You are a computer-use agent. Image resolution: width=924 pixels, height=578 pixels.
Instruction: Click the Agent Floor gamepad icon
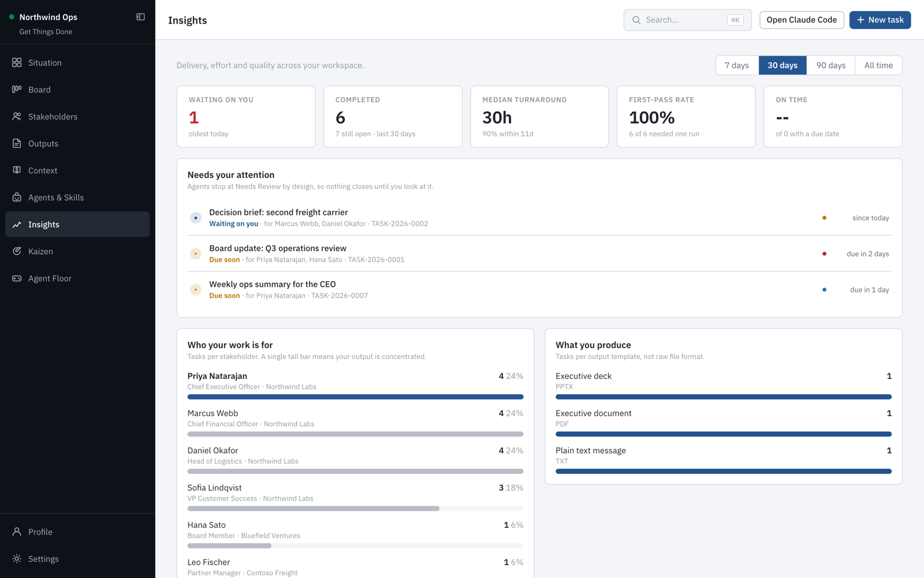pyautogui.click(x=17, y=278)
